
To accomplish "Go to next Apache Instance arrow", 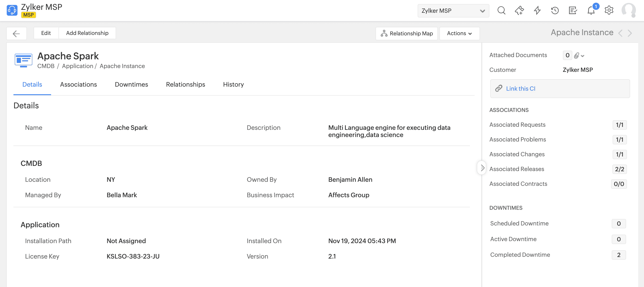I will click(x=630, y=33).
